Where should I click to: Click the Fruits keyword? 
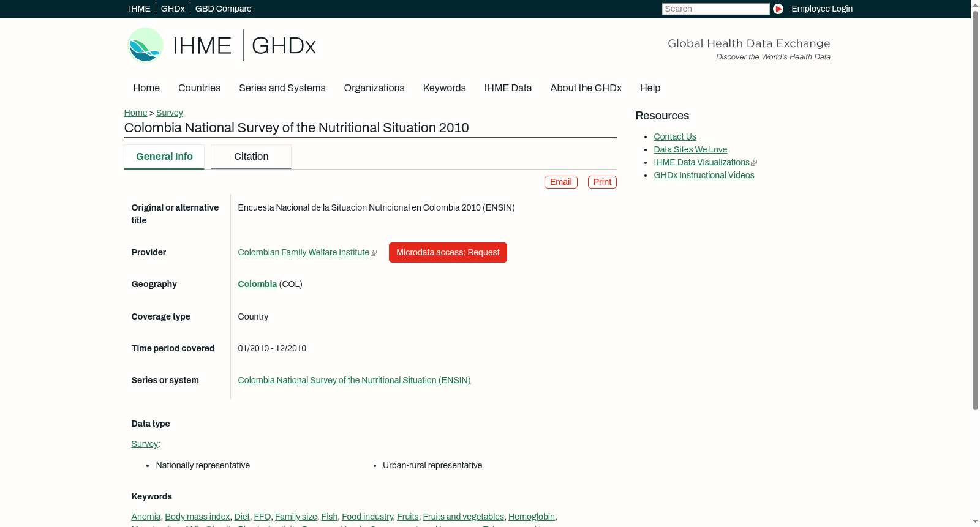408,517
